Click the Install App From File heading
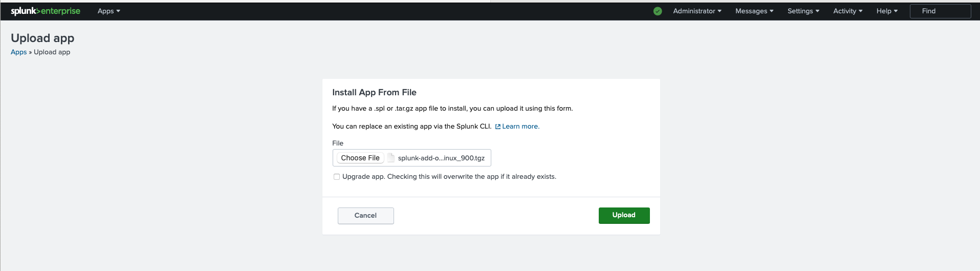980x271 pixels. (x=374, y=92)
